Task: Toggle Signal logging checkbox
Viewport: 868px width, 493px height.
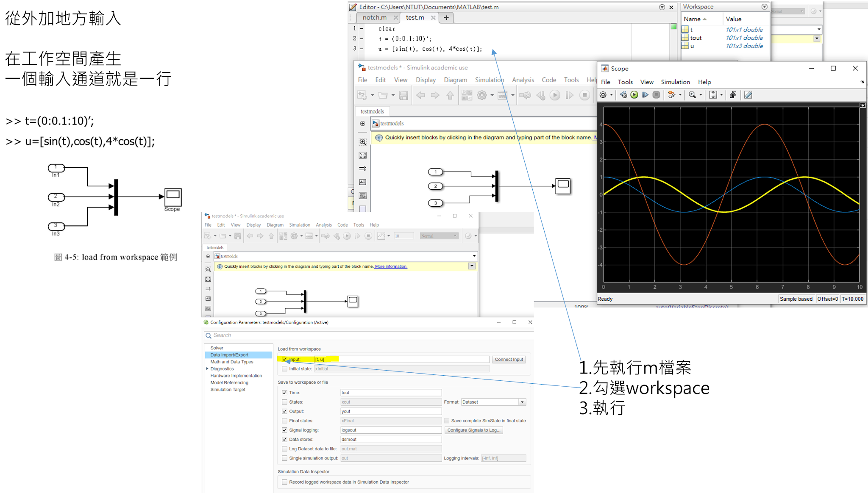Action: (x=285, y=430)
